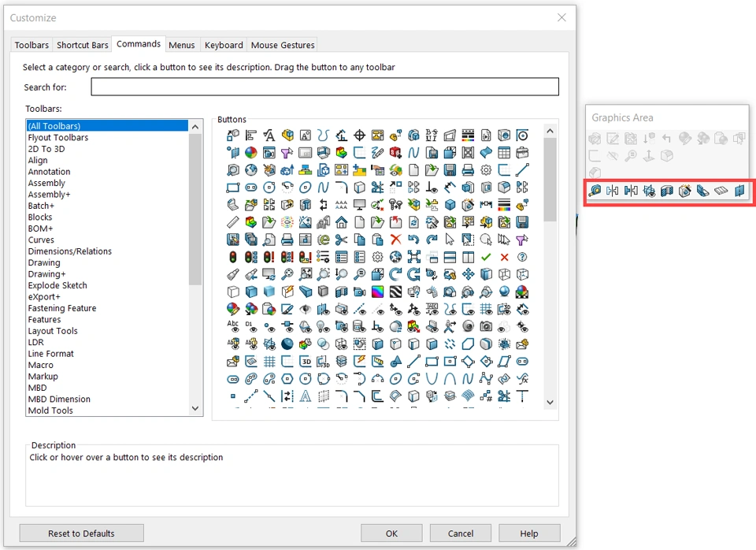
Task: Select "Flyout Toolbars" category
Action: point(58,137)
